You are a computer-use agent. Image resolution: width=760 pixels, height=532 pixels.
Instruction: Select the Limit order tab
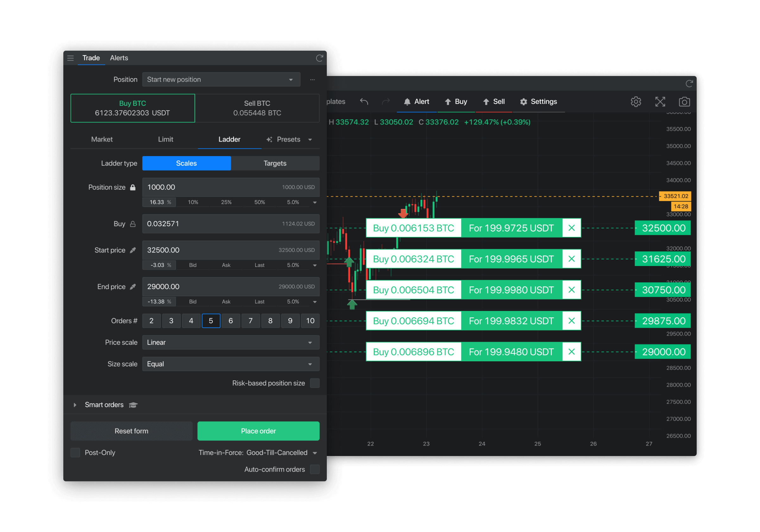[166, 140]
